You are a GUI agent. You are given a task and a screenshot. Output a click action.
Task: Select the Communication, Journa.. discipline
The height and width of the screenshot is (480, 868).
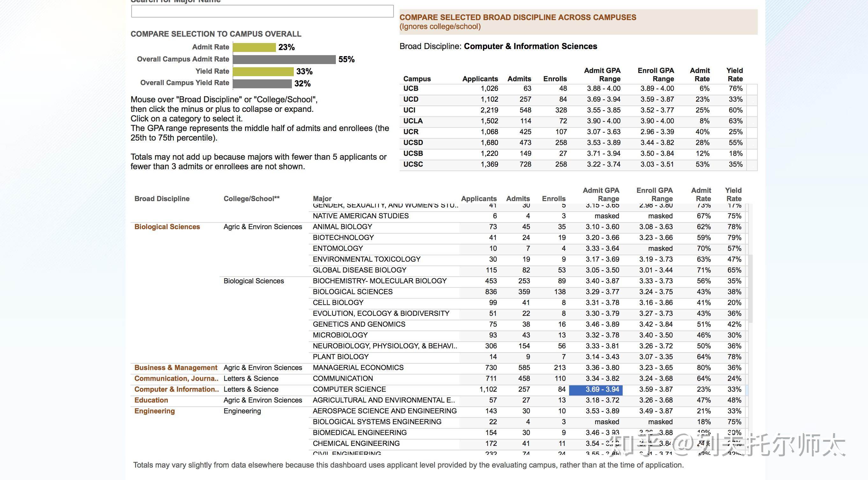click(176, 379)
